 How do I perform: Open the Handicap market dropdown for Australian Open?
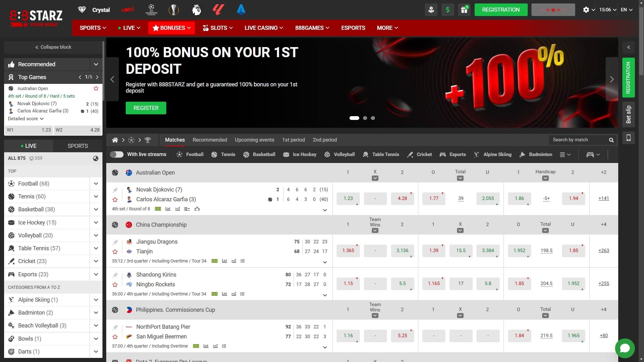point(545,178)
